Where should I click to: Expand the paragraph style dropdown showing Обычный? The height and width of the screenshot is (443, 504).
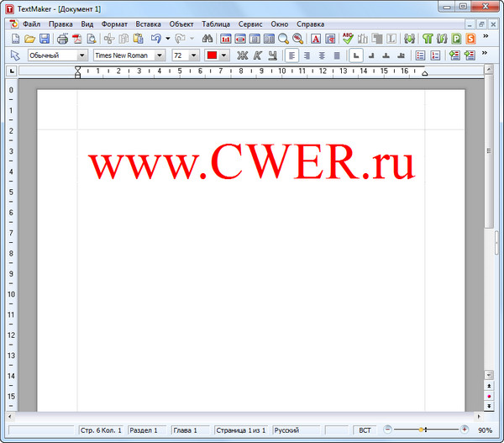[81, 55]
